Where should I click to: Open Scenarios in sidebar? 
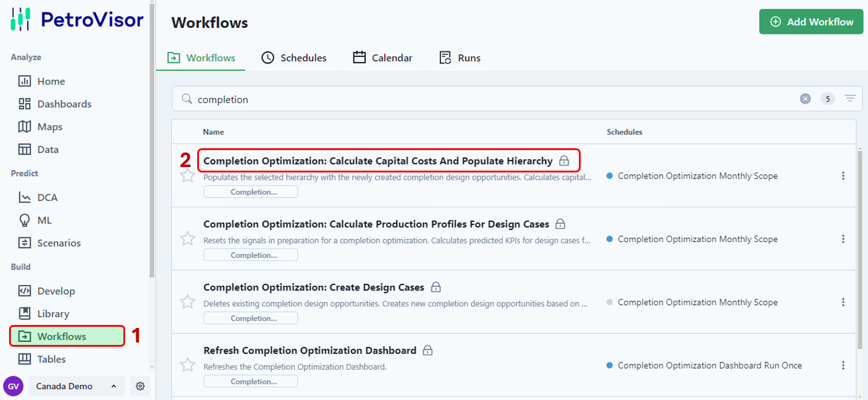50,243
